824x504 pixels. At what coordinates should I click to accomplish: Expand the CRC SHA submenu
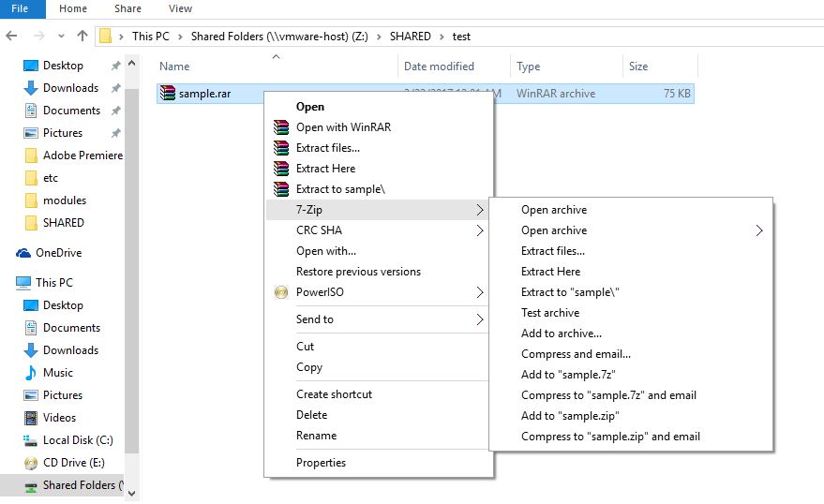coord(480,230)
